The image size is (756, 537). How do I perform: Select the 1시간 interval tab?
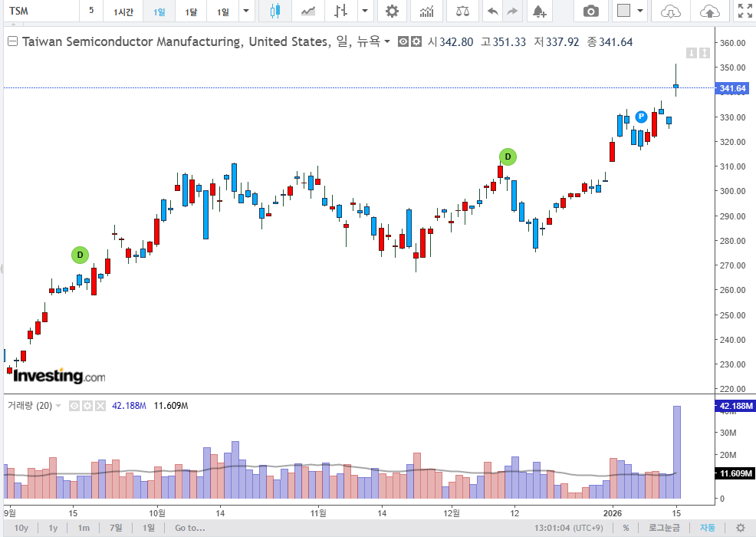click(x=123, y=12)
